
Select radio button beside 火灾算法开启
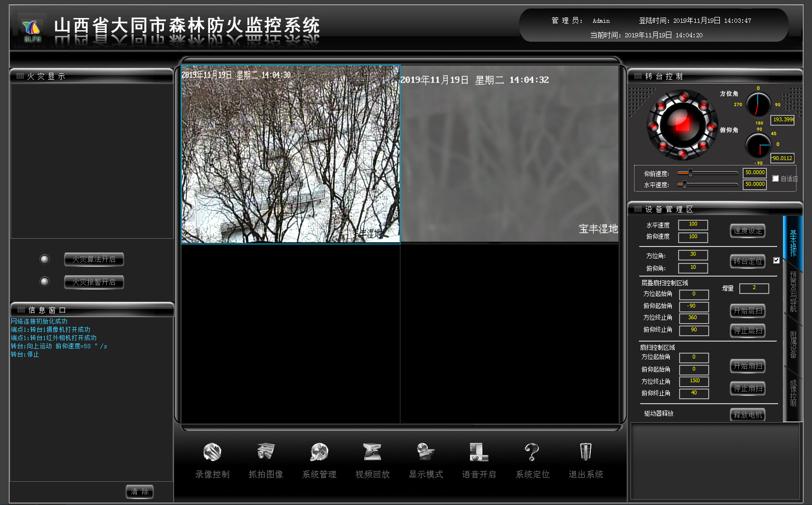tap(45, 260)
